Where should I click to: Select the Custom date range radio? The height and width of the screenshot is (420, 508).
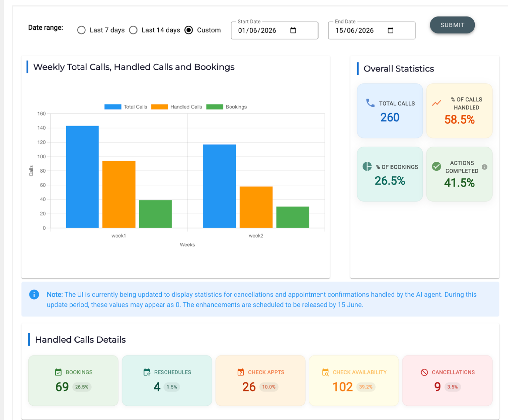[x=189, y=30]
